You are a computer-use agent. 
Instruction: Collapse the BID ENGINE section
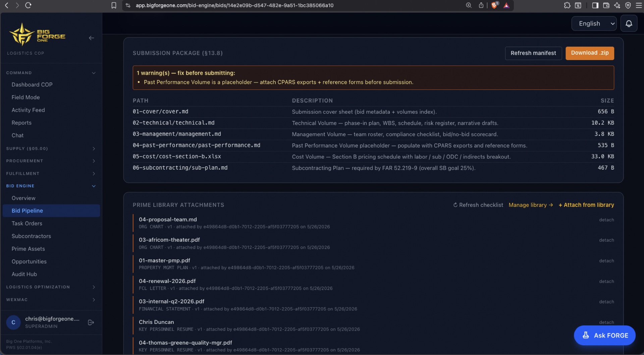(x=51, y=186)
